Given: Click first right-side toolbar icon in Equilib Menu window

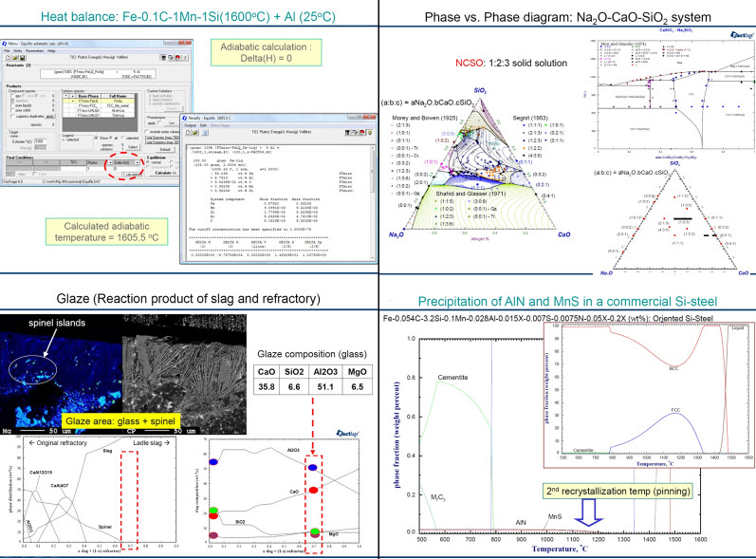Looking at the screenshot, I should [163, 57].
